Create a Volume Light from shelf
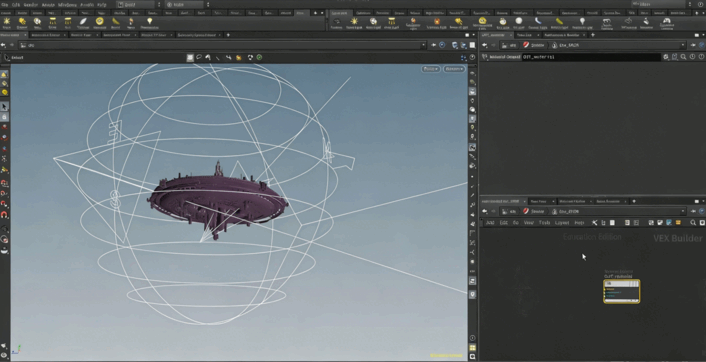Image resolution: width=706 pixels, height=362 pixels. [x=436, y=23]
